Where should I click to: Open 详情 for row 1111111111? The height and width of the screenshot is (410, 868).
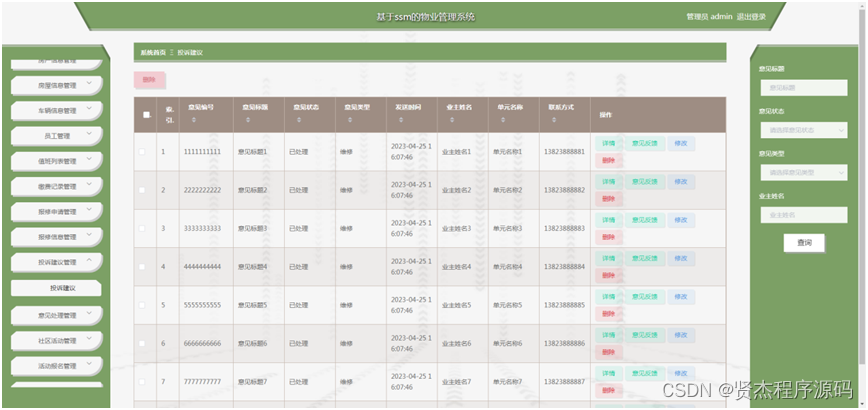(x=609, y=143)
